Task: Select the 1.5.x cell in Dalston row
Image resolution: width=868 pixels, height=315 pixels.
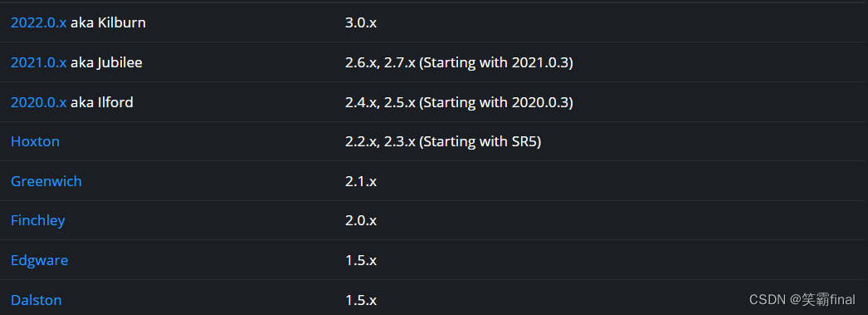Action: 361,301
